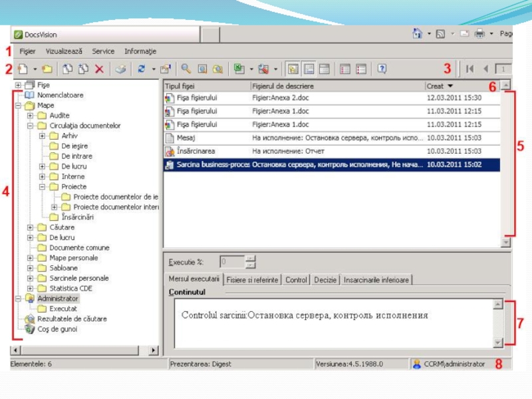532x399 pixels.
Task: Click the refresh arrows toolbar icon
Action: (x=141, y=68)
